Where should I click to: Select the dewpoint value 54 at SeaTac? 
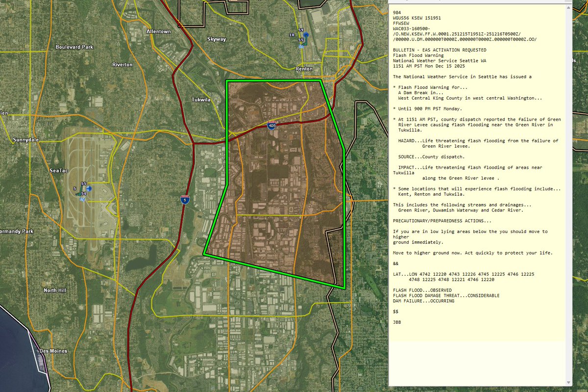click(x=83, y=194)
